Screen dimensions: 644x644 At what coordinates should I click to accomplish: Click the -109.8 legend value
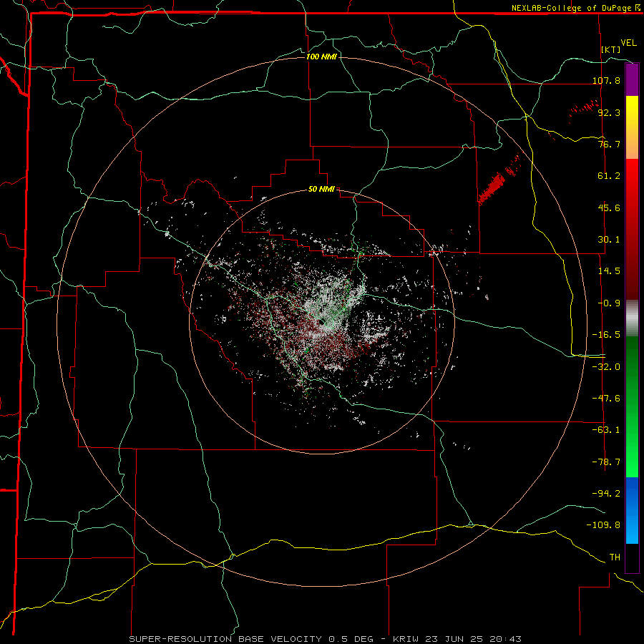[603, 525]
